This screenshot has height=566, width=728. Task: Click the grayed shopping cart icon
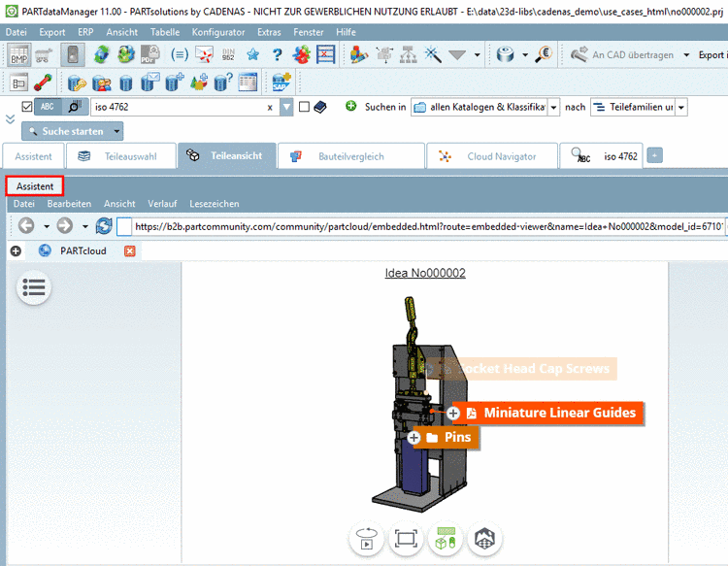(x=44, y=54)
